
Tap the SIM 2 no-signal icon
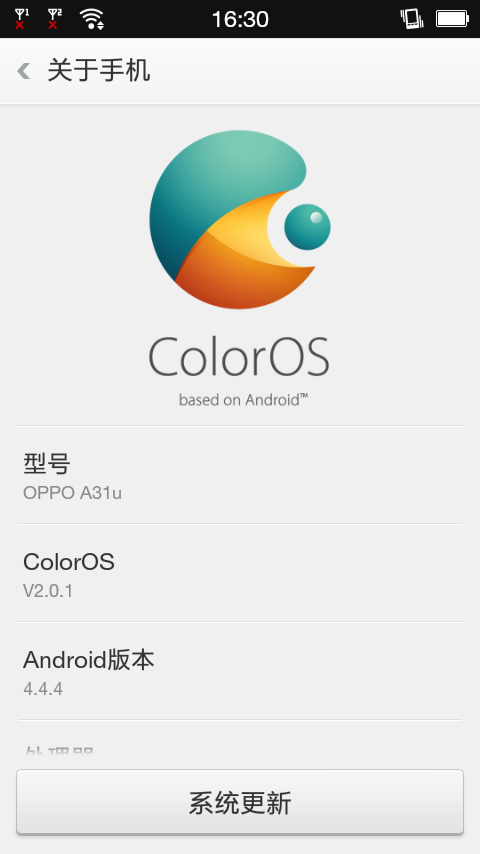pos(54,19)
